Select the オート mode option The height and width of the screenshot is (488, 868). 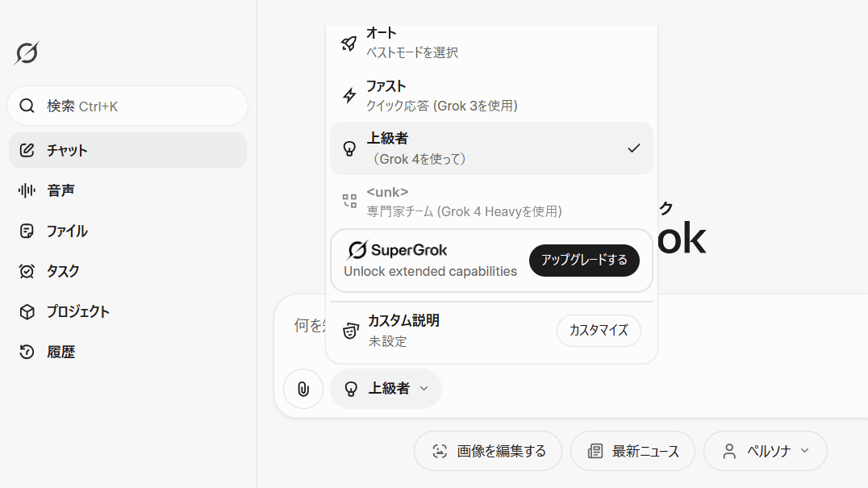pos(491,44)
